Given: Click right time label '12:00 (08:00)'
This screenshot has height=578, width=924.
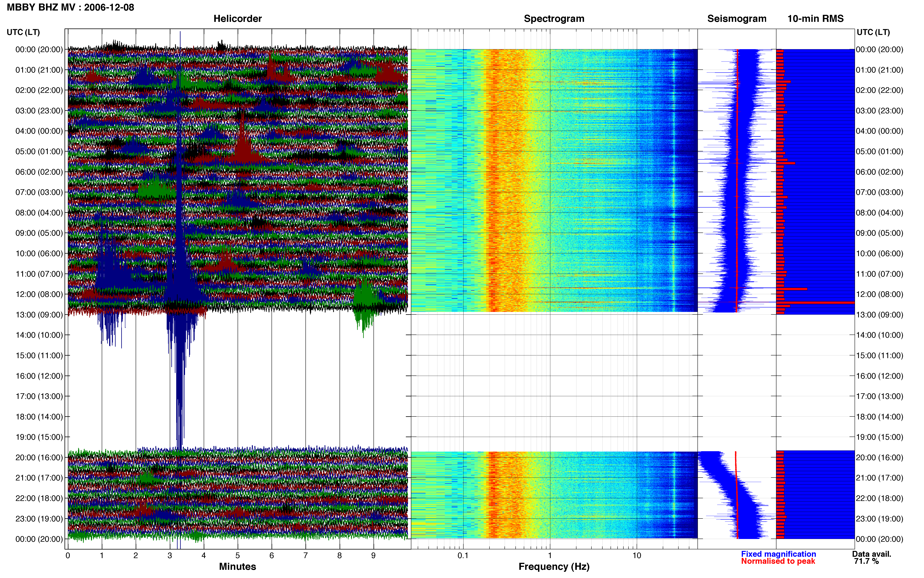Looking at the screenshot, I should 880,294.
